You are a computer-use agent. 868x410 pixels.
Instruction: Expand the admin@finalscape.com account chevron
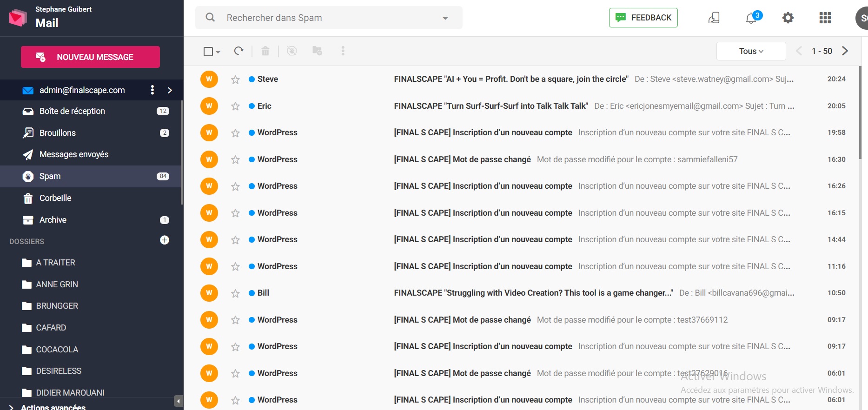[170, 90]
